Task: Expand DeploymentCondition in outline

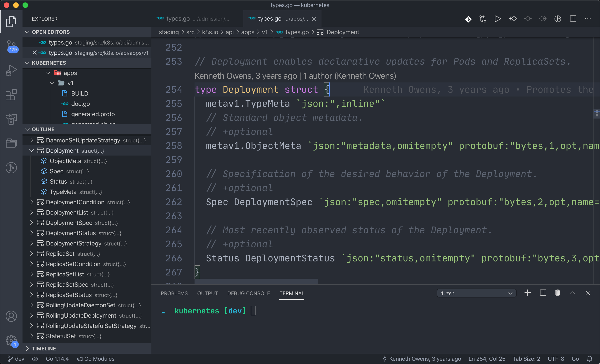Action: tap(31, 202)
